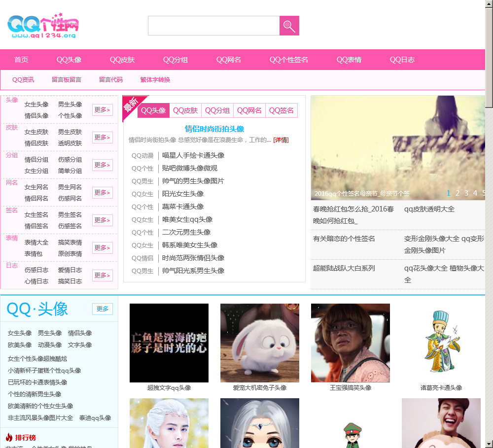This screenshot has height=448, width=493.
Task: Open the QQ资讯 sub-navigation link
Action: pos(23,80)
